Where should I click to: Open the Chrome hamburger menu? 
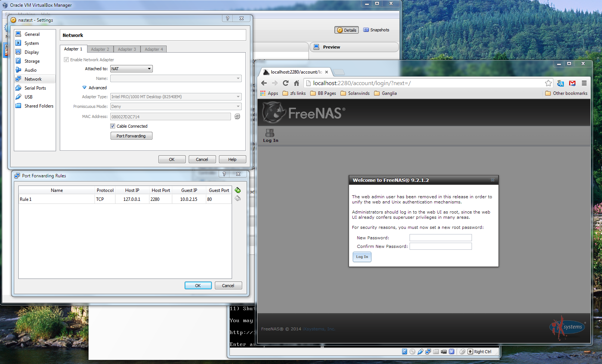pyautogui.click(x=584, y=83)
